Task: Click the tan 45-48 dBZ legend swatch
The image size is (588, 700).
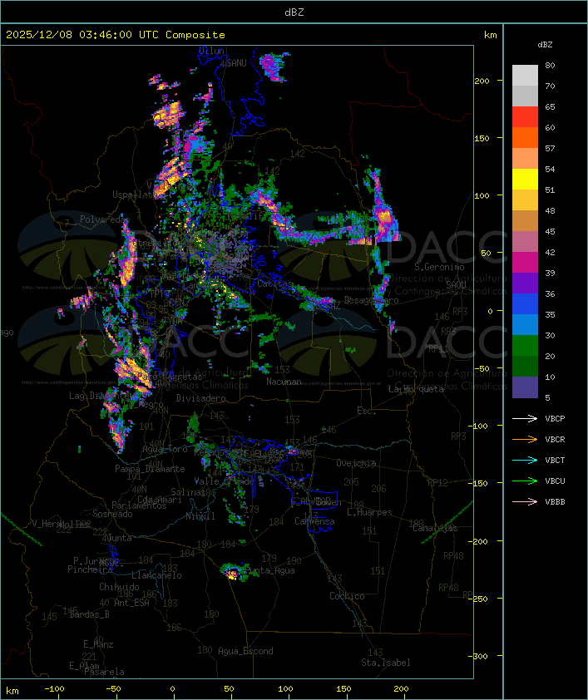Action: 525,220
